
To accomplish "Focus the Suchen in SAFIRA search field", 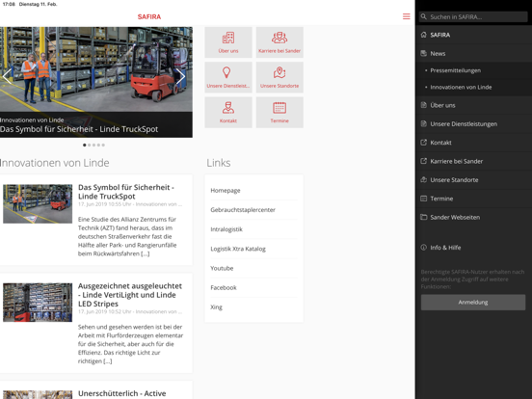I will click(x=473, y=16).
